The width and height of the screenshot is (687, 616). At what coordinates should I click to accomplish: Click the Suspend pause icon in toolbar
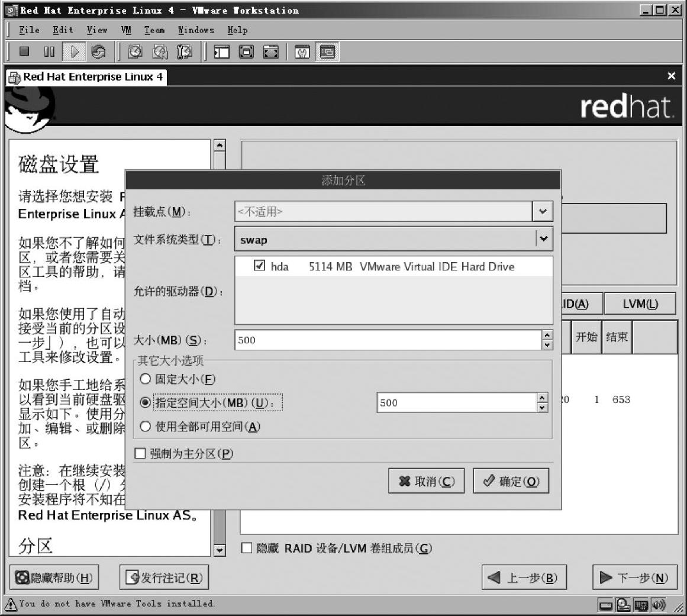click(49, 51)
